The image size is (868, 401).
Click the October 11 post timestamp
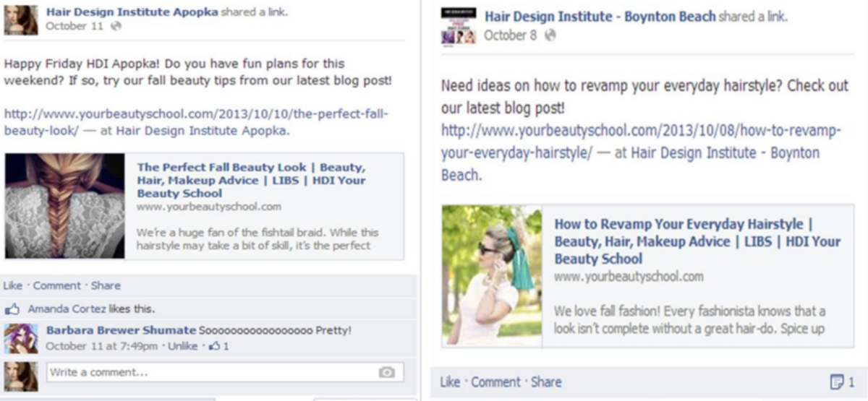[x=76, y=26]
